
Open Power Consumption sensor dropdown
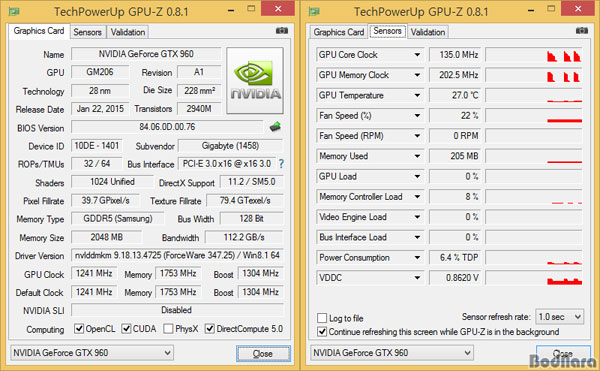[x=417, y=257]
